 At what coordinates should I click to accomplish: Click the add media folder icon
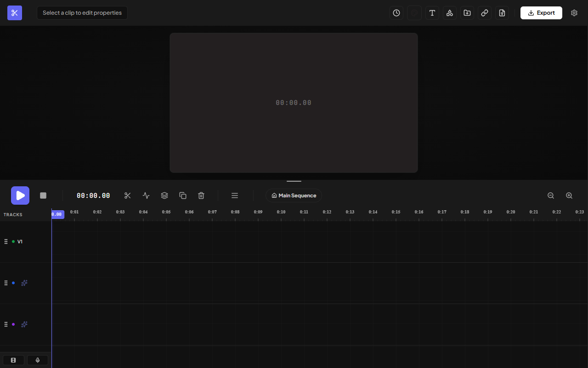point(467,13)
